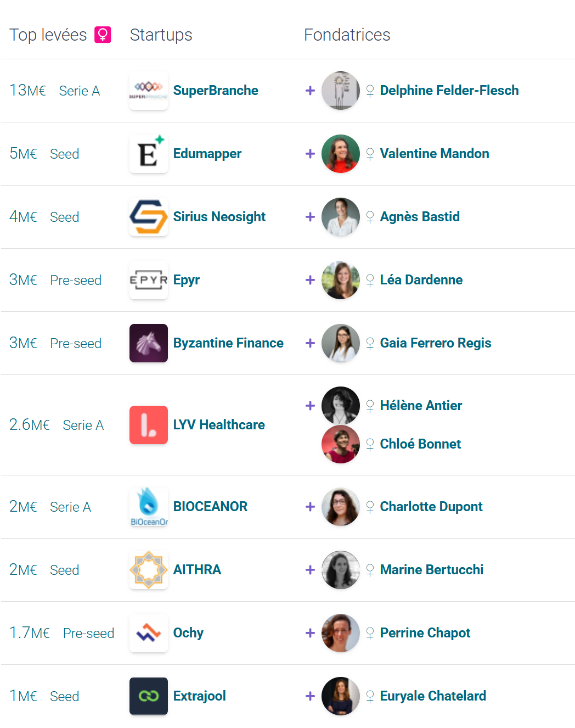575x728 pixels.
Task: Follow the AITHRA startup link
Action: coord(197,570)
